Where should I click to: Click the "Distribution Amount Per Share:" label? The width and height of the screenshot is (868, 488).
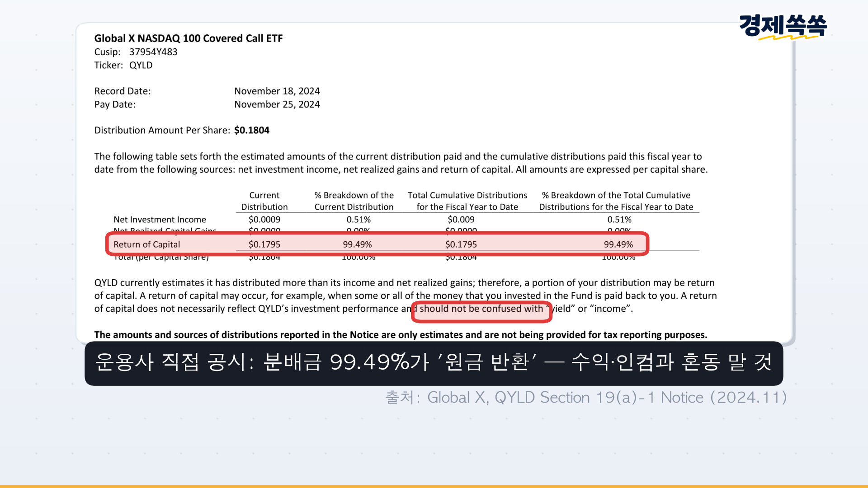pos(162,131)
